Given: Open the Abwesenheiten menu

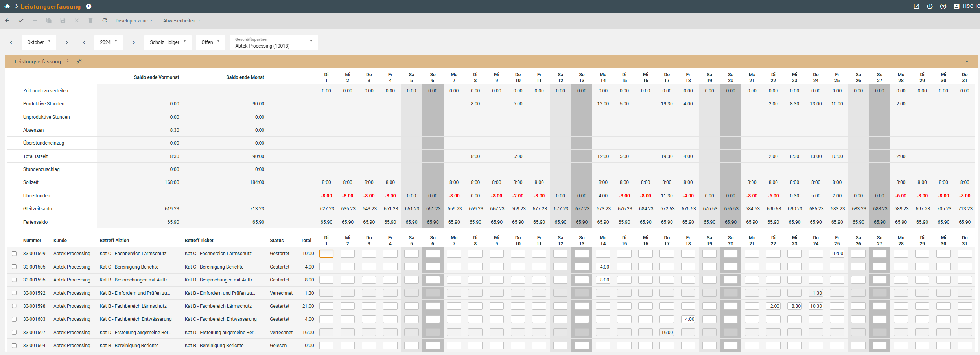Looking at the screenshot, I should click(x=182, y=21).
